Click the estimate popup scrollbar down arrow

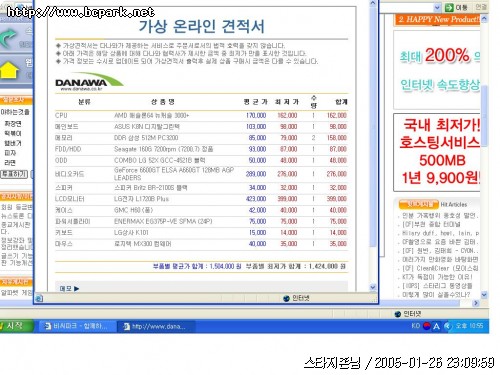click(x=373, y=287)
